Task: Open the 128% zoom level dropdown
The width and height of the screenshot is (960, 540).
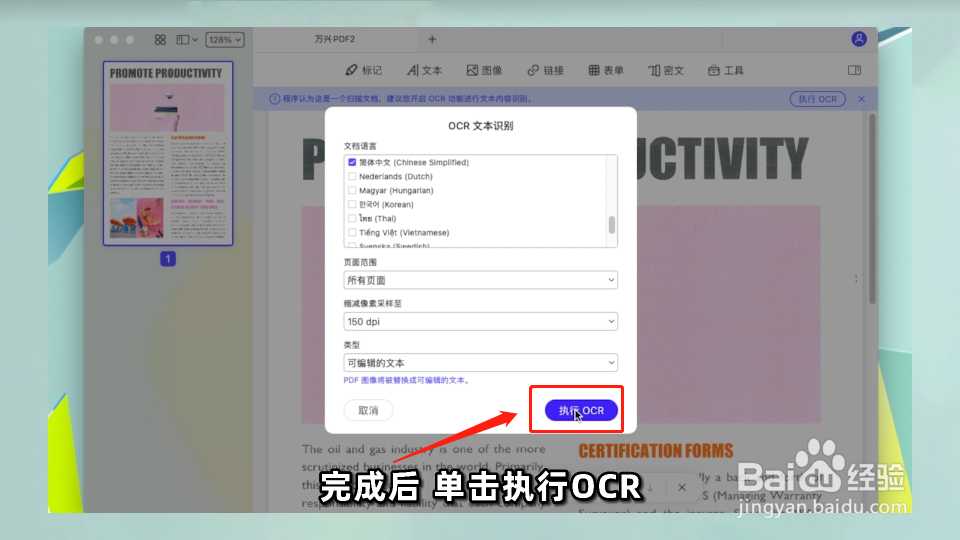Action: click(x=225, y=40)
